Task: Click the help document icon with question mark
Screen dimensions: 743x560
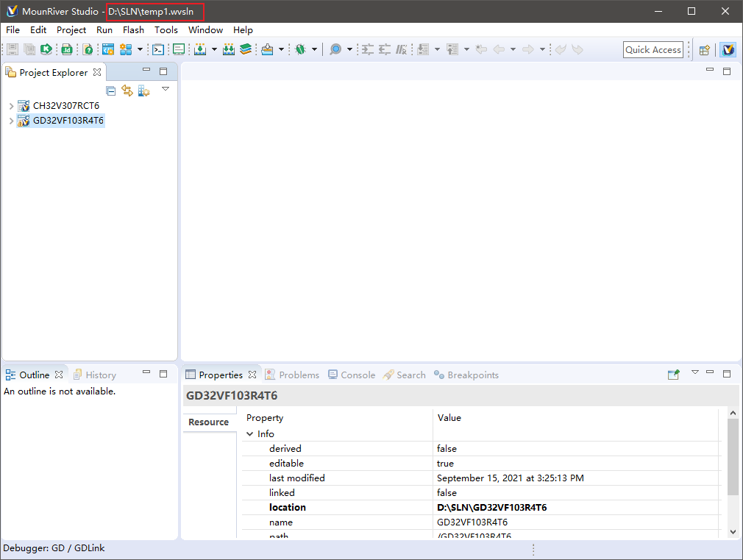Action: (88, 49)
